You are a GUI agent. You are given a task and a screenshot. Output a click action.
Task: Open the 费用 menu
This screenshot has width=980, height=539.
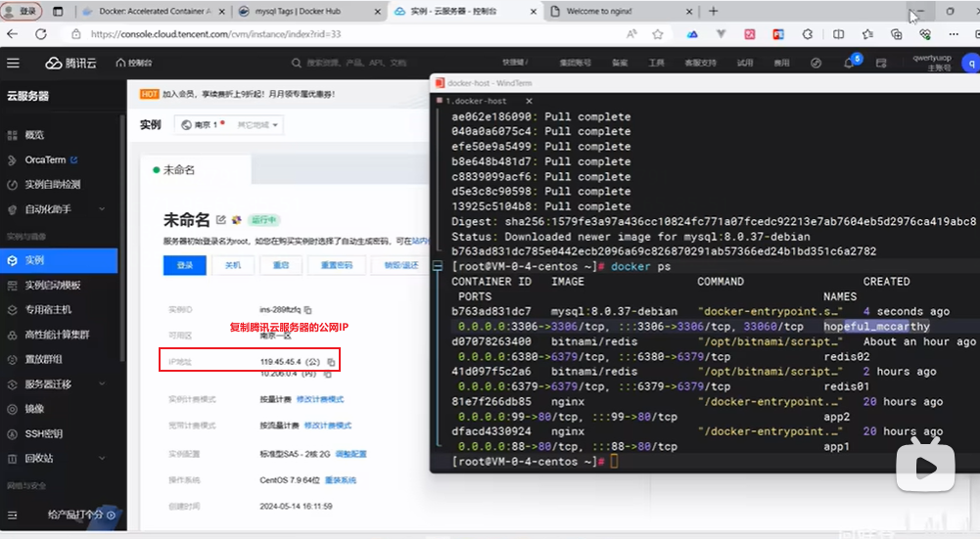[781, 63]
